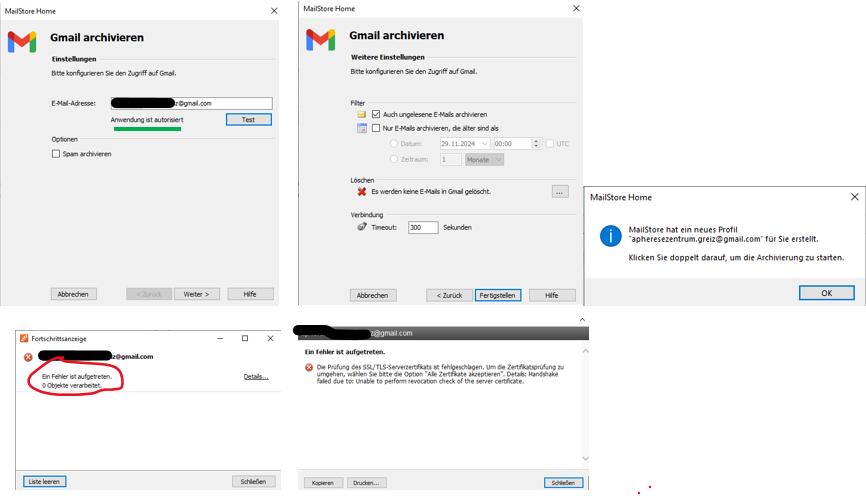Image resolution: width=866 pixels, height=496 pixels.
Task: Uncheck Auch ungelesene E-Mails archivieren
Action: (x=376, y=114)
